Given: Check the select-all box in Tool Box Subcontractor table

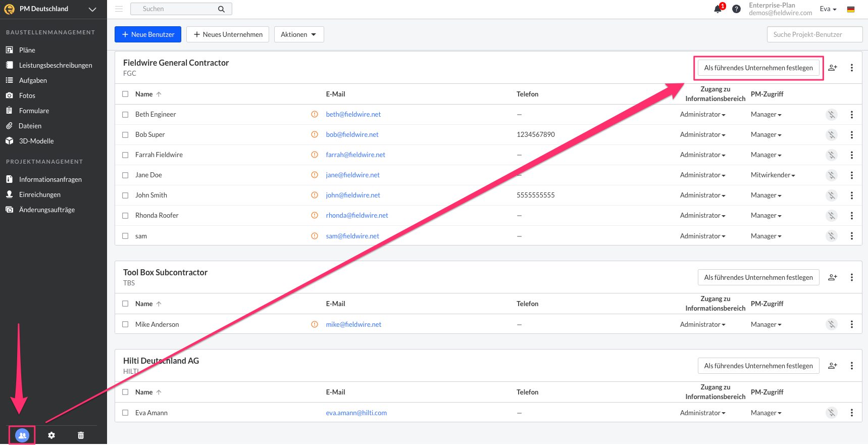Looking at the screenshot, I should pyautogui.click(x=125, y=304).
